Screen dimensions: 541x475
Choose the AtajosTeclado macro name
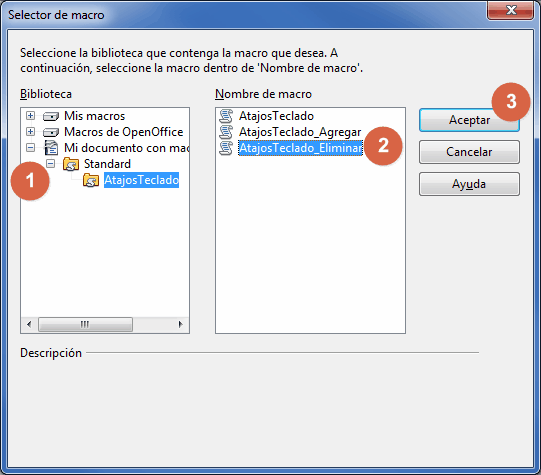pos(276,116)
